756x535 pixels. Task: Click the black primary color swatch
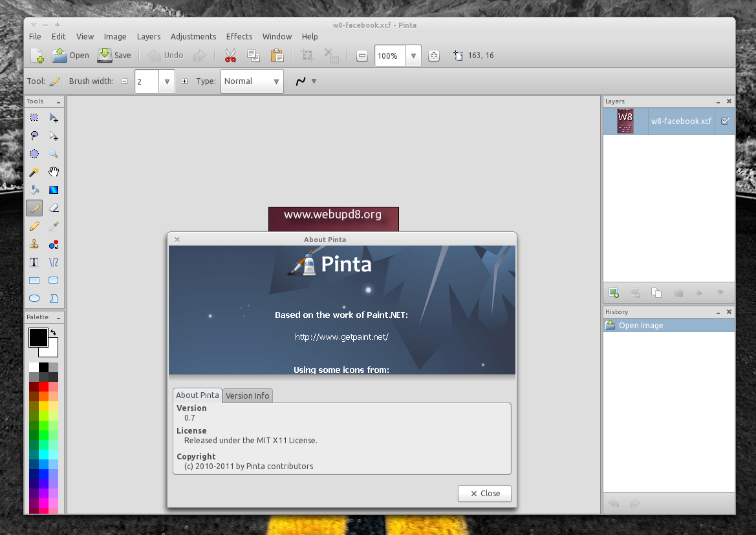click(x=38, y=337)
